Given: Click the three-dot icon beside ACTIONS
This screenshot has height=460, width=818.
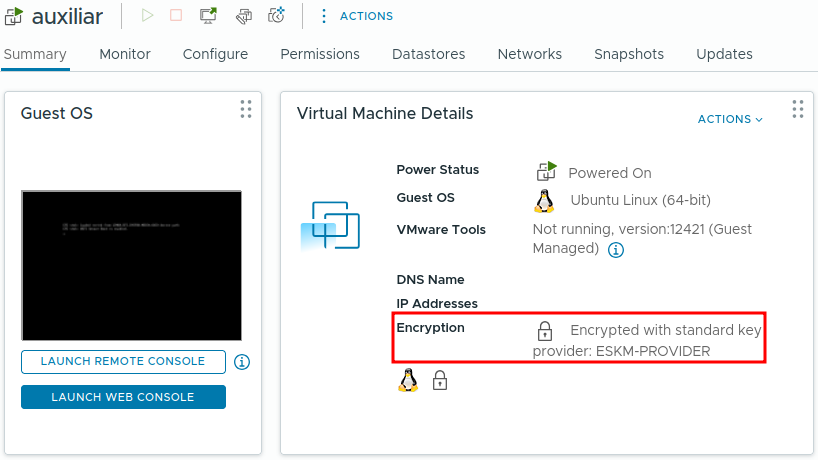Looking at the screenshot, I should click(324, 16).
